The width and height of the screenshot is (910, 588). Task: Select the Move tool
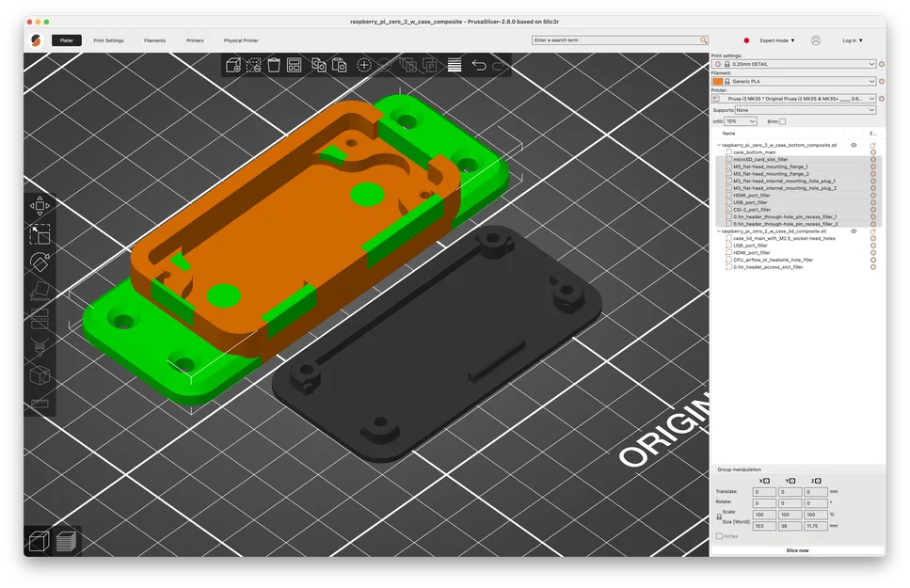[x=40, y=205]
